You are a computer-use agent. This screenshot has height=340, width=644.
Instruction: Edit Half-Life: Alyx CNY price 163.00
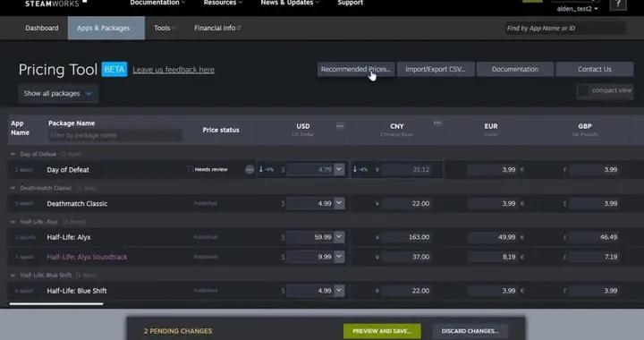[407, 237]
